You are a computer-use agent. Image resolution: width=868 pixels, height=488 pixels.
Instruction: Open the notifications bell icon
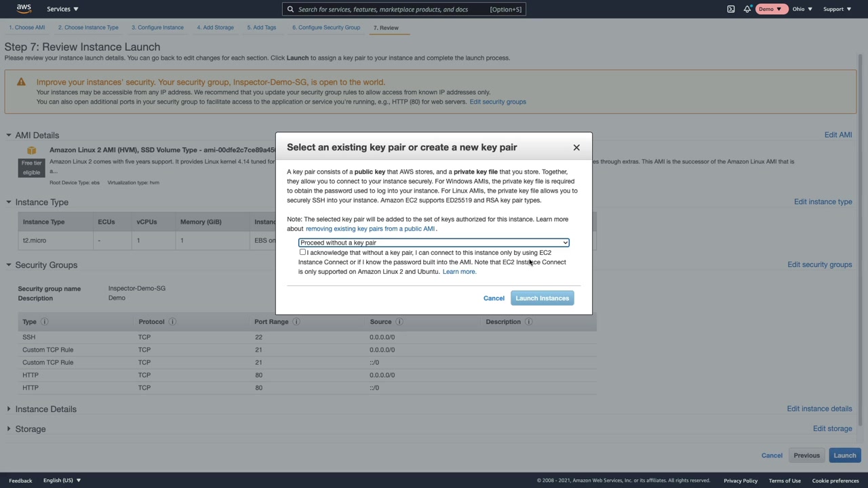(x=747, y=9)
